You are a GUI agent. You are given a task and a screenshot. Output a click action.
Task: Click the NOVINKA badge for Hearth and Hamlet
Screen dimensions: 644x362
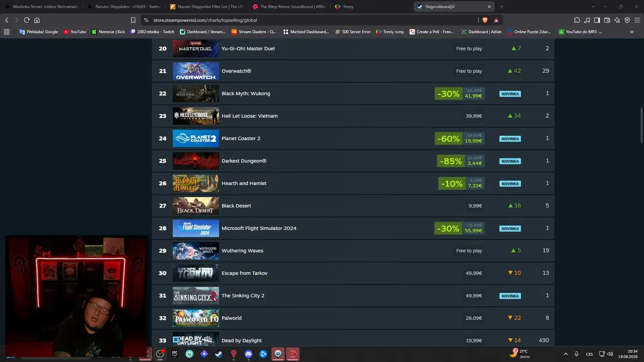(510, 184)
